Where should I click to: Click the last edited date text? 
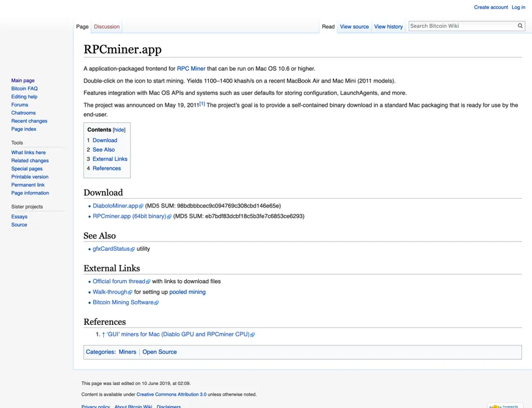tap(135, 384)
